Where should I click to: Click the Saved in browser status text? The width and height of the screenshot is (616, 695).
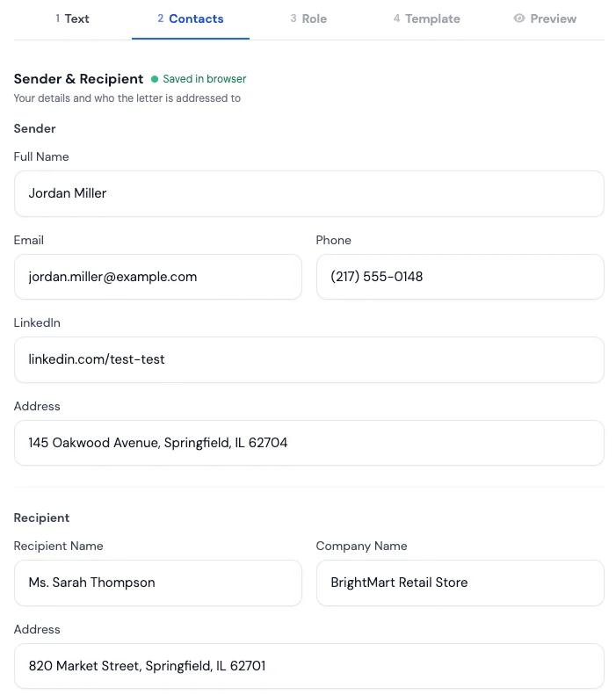204,79
